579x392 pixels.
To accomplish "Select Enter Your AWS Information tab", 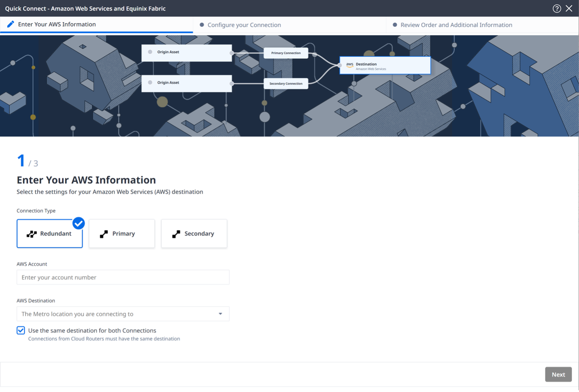I will click(x=57, y=24).
